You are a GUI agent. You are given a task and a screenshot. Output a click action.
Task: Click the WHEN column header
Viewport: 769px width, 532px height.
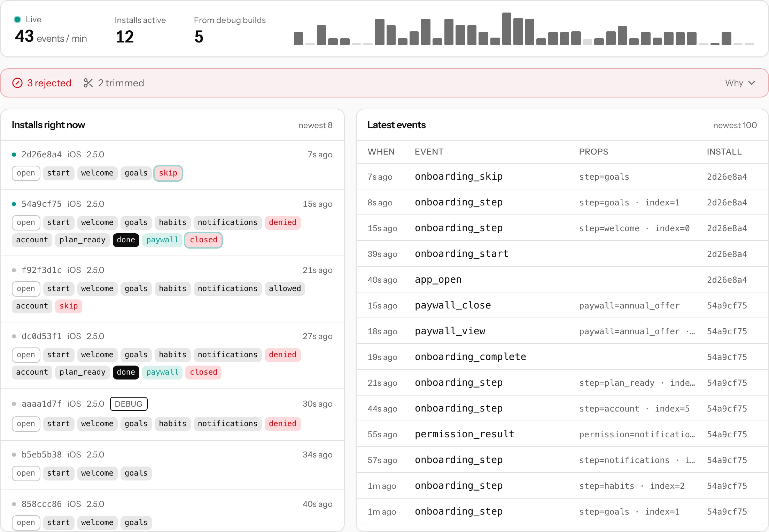click(381, 152)
